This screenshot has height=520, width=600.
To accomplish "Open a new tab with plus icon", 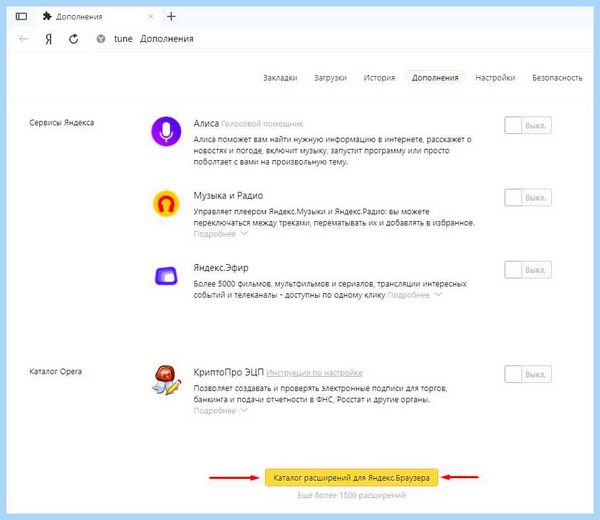I will pyautogui.click(x=171, y=16).
